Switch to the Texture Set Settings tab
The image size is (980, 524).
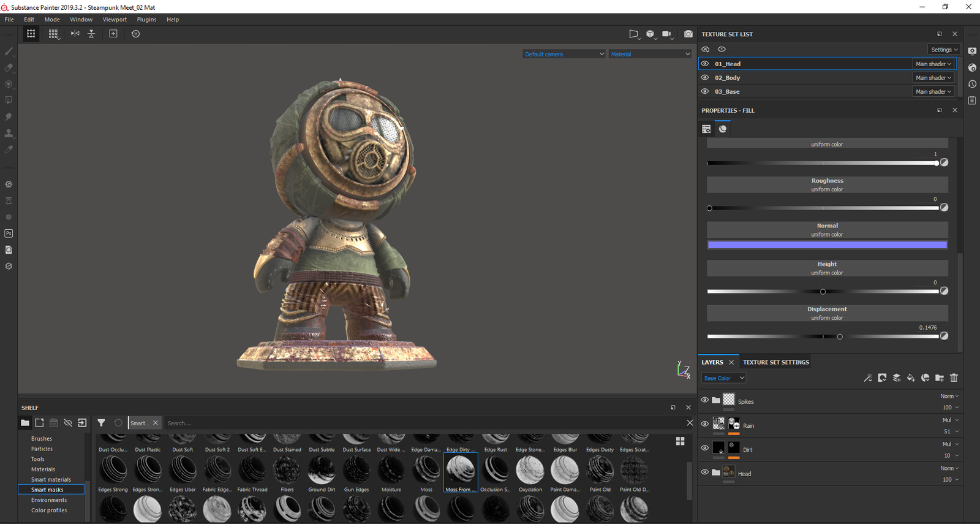776,362
